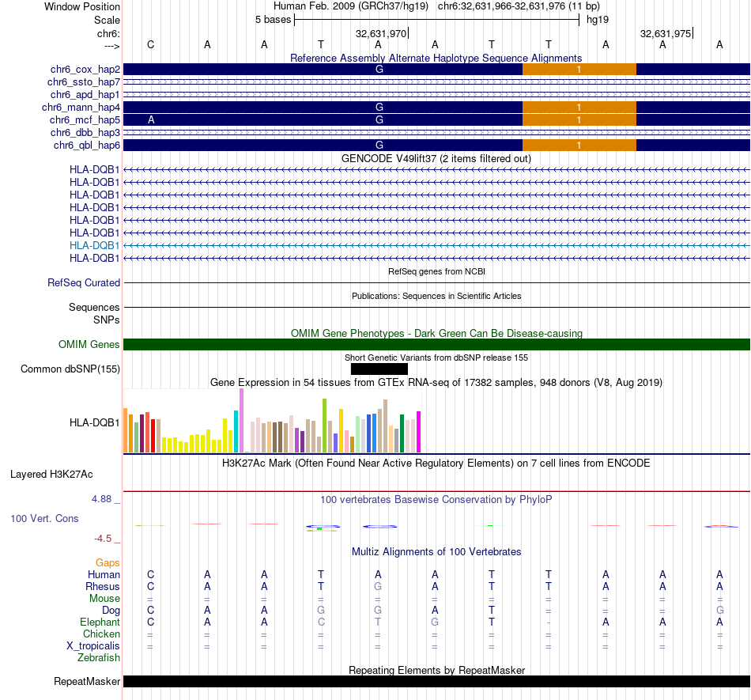Select the Rhesus species label
This screenshot has width=751, height=700.
pyautogui.click(x=103, y=586)
